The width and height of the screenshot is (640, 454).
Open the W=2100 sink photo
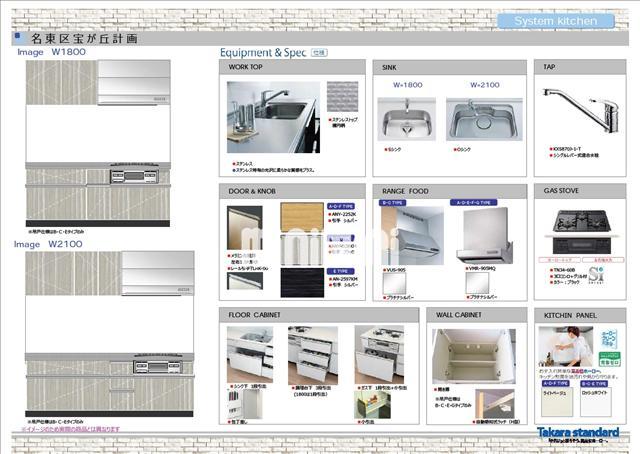coord(484,119)
